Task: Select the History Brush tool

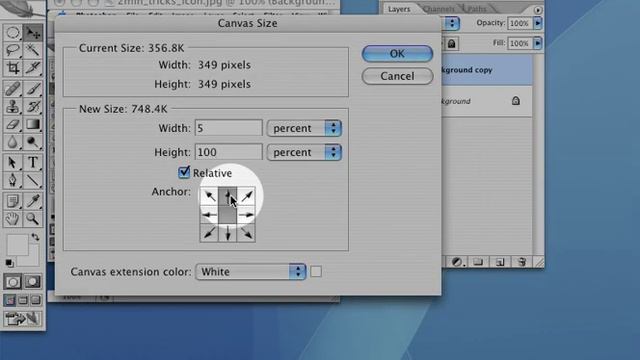Action: click(33, 106)
